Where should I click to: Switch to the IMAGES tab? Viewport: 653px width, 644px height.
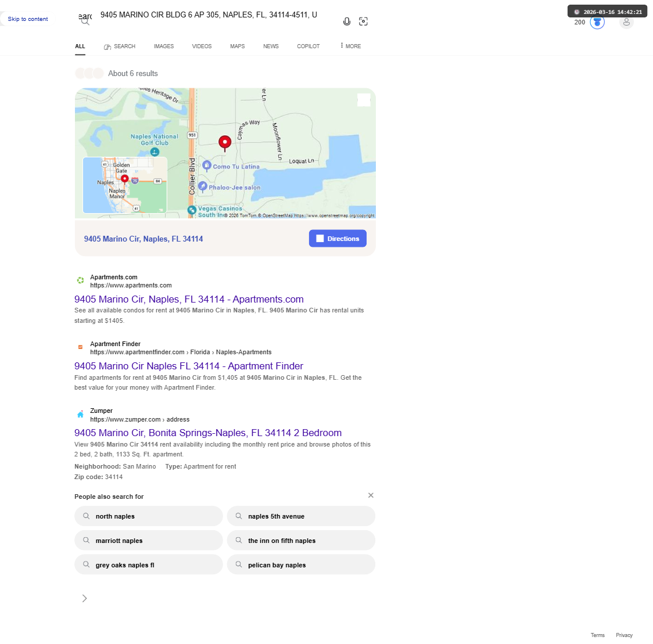[x=164, y=46]
